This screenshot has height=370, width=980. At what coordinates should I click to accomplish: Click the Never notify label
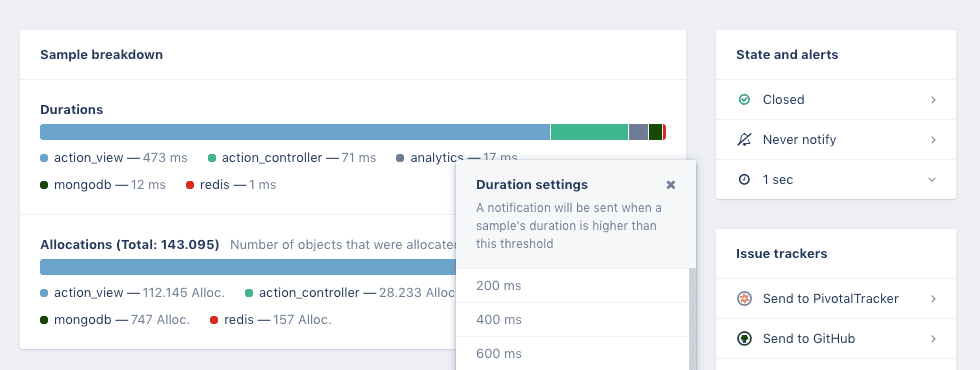tap(799, 139)
